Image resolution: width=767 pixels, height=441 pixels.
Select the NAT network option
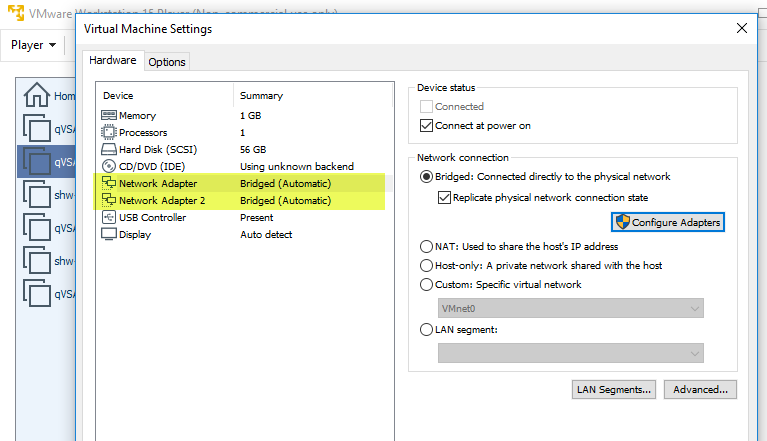pos(426,246)
